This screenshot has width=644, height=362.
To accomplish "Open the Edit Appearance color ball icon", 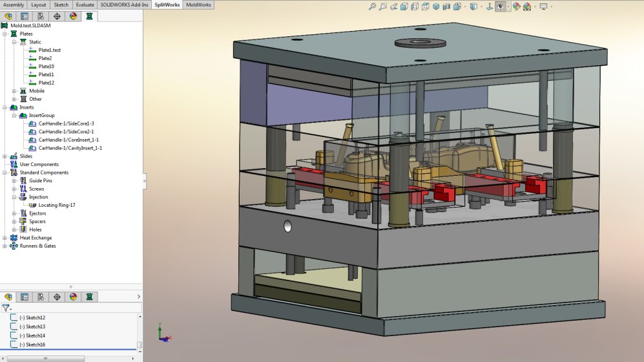I will pos(516,7).
